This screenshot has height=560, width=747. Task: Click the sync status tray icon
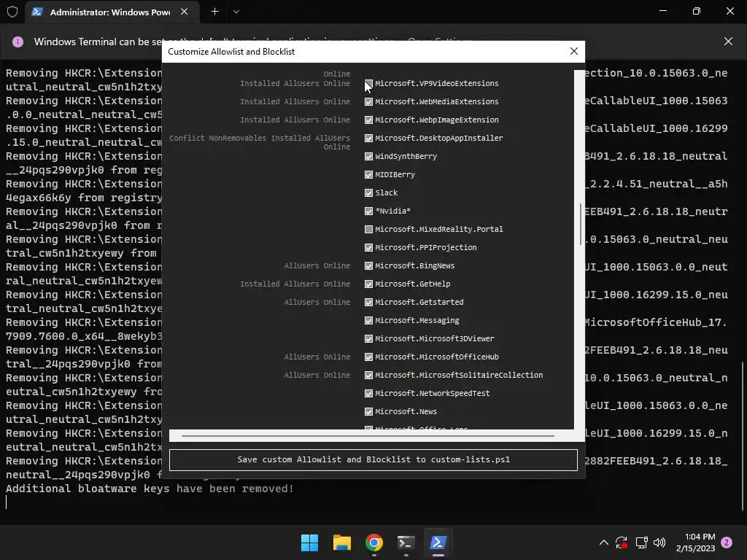622,542
